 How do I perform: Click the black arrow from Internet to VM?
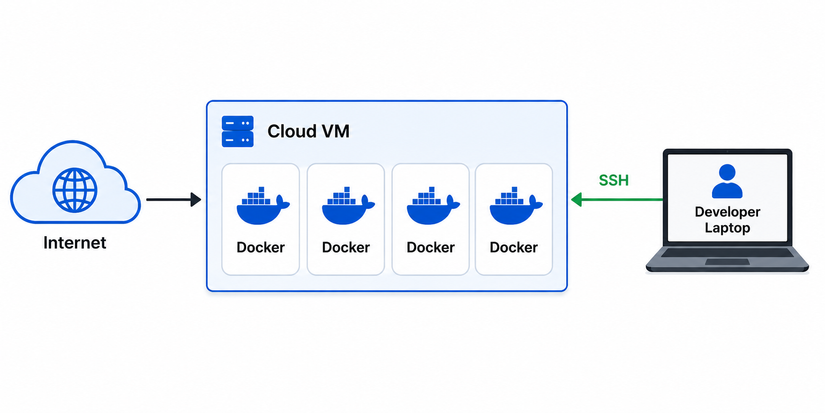[x=174, y=199]
